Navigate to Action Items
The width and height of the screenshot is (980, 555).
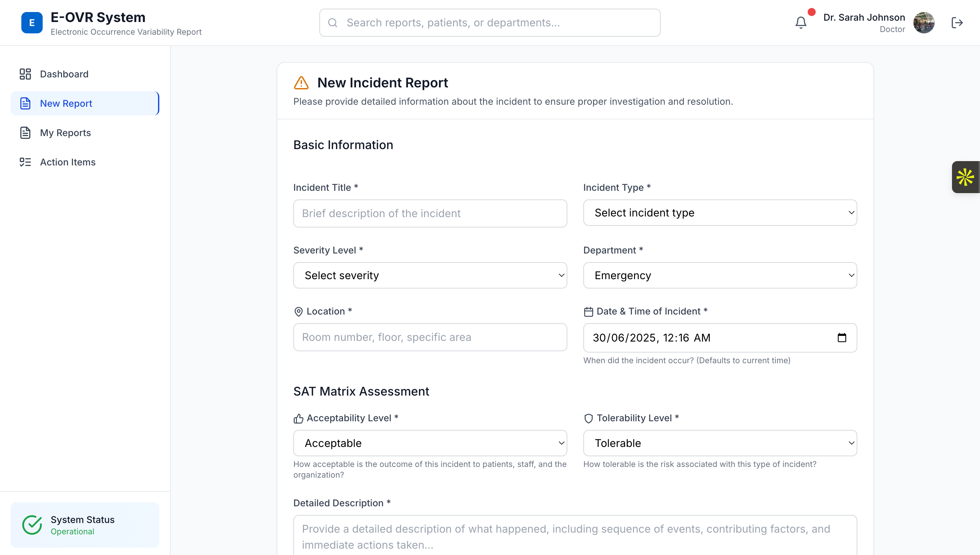[x=67, y=162]
